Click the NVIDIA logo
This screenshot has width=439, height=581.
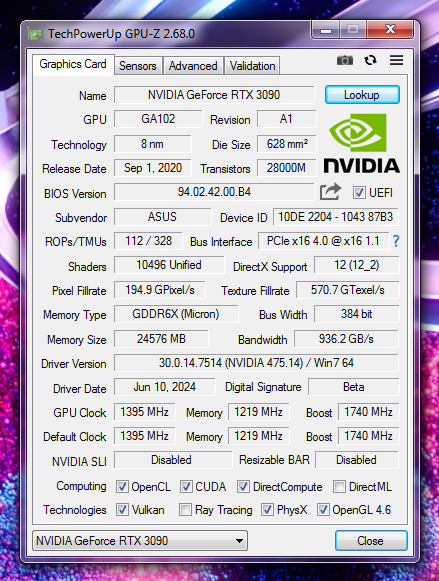pyautogui.click(x=361, y=143)
